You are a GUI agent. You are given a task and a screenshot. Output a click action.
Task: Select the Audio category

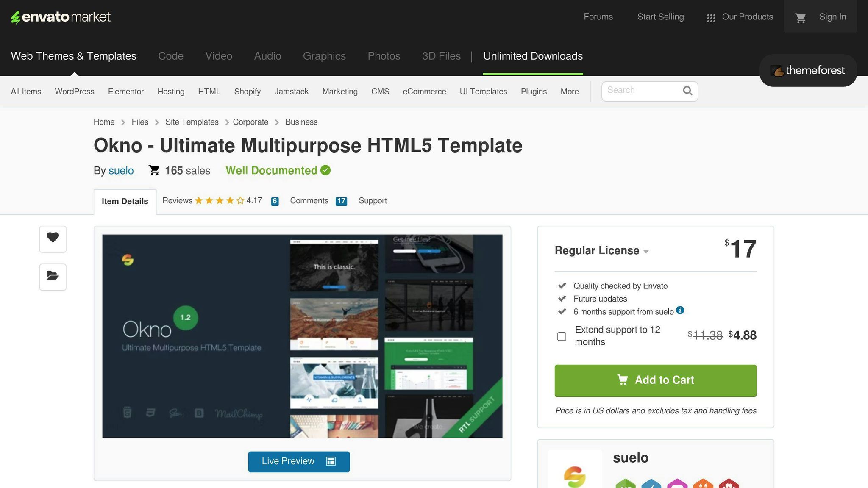pyautogui.click(x=267, y=56)
